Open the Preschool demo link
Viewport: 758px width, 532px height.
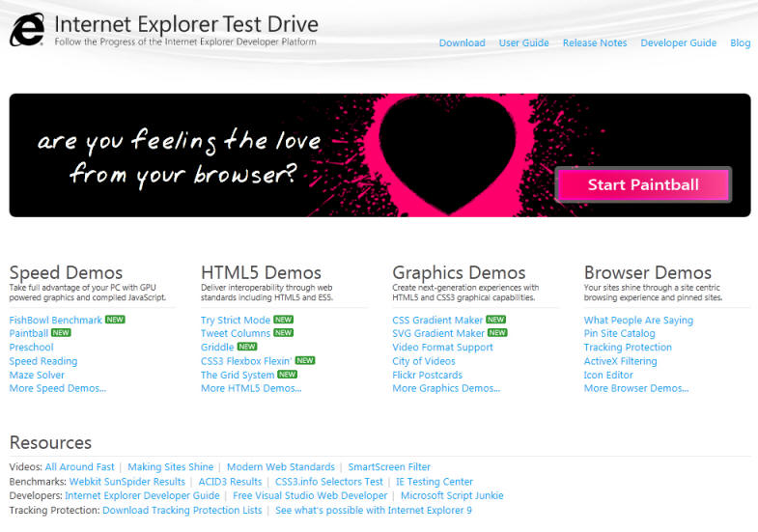pos(31,348)
